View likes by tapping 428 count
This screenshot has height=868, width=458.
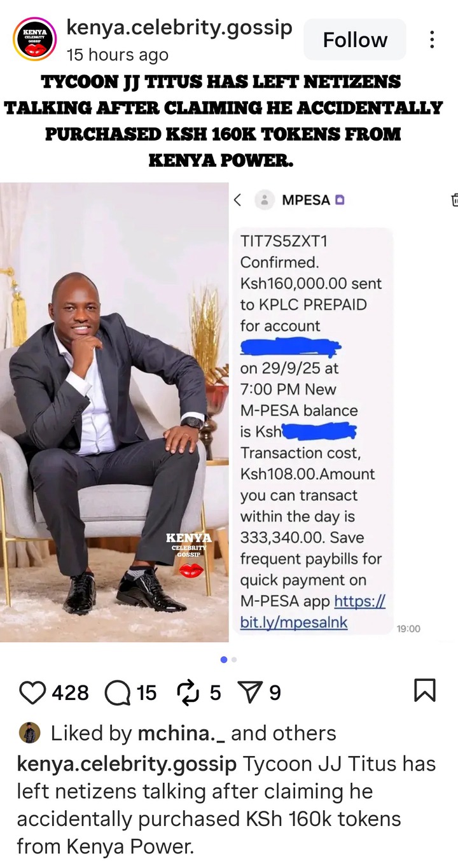[x=70, y=692]
